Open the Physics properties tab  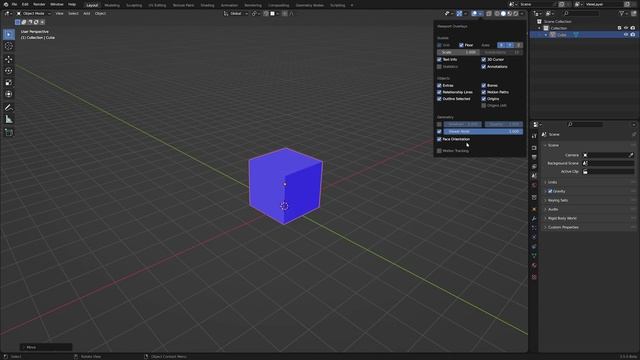click(534, 238)
